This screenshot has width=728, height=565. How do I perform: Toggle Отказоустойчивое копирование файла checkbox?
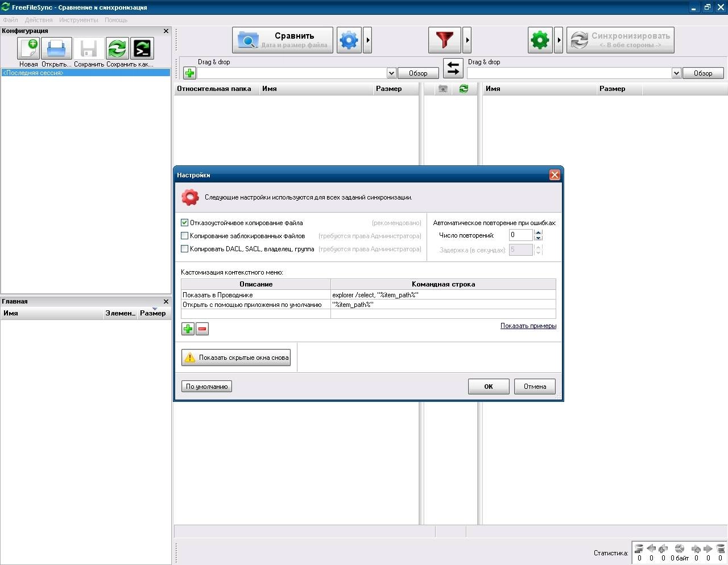pyautogui.click(x=184, y=223)
